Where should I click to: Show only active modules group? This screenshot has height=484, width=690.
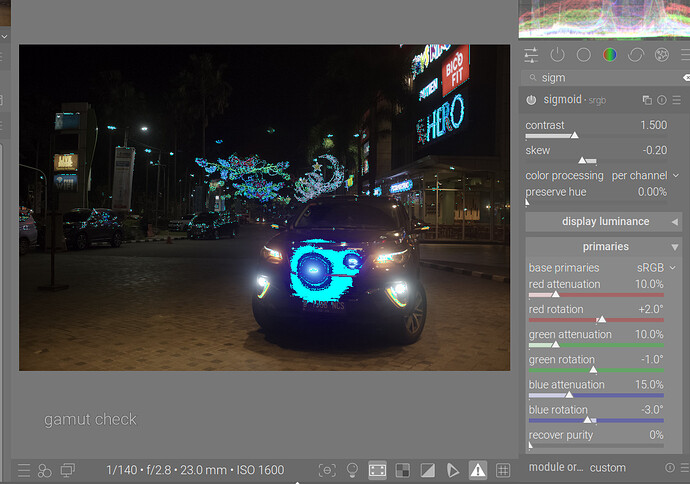tap(557, 55)
